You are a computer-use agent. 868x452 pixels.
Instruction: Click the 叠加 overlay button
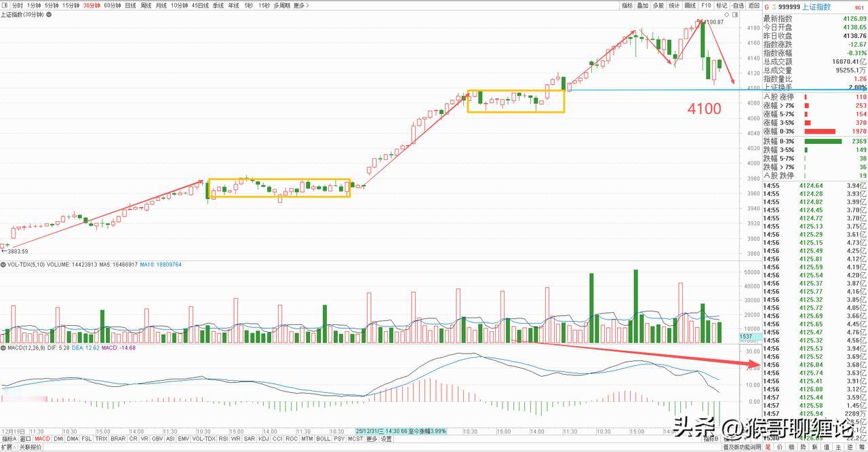click(x=643, y=5)
